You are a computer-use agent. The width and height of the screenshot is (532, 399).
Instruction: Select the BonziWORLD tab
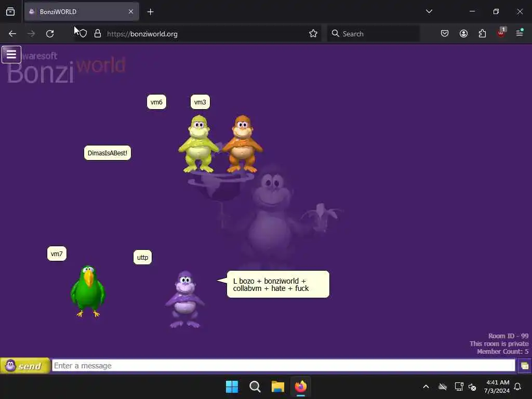pyautogui.click(x=82, y=12)
